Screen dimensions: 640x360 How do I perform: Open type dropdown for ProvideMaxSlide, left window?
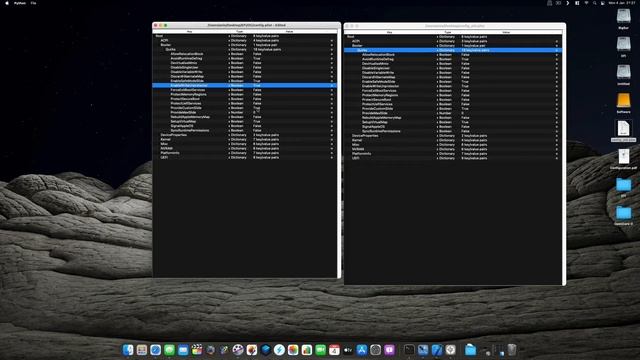click(x=229, y=112)
